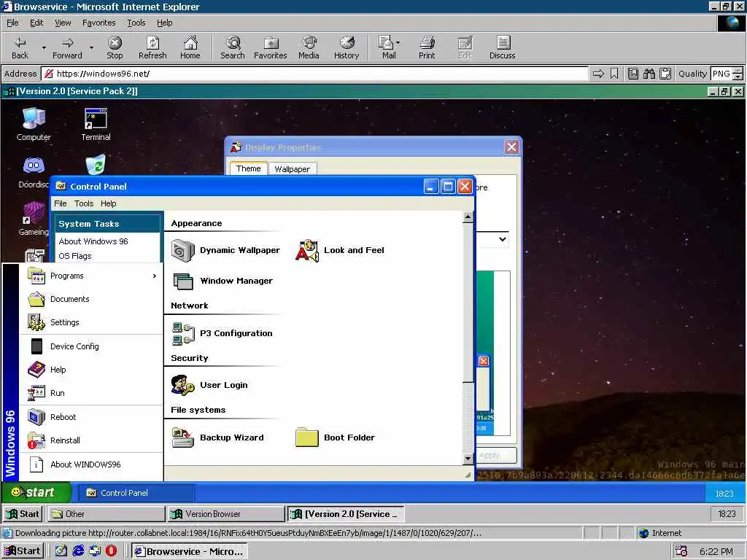Click the Forward toolbar button
Image resolution: width=747 pixels, height=560 pixels.
pyautogui.click(x=67, y=47)
